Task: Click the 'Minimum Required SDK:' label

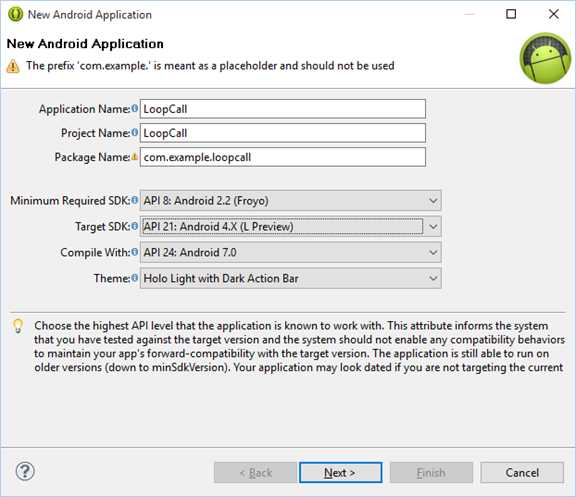Action: click(70, 201)
